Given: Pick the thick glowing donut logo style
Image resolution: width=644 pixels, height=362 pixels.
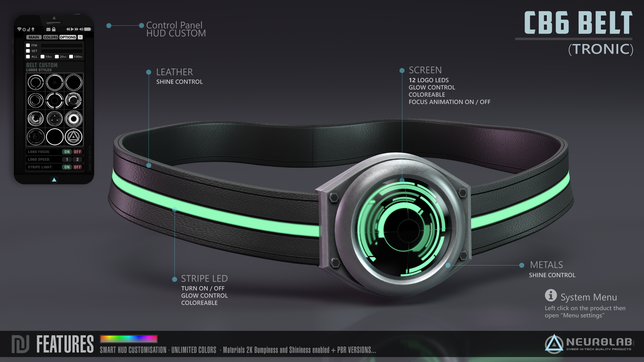Looking at the screenshot, I should (74, 119).
